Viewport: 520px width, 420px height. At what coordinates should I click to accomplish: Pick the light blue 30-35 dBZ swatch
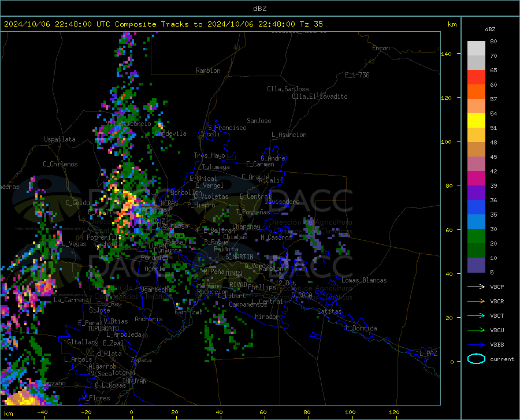(476, 222)
